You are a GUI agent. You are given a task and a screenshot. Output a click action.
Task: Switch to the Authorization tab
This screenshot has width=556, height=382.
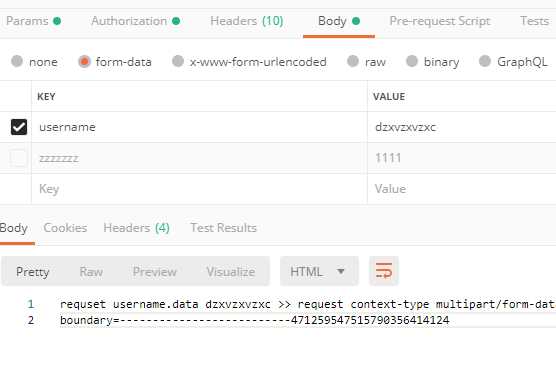pos(135,21)
